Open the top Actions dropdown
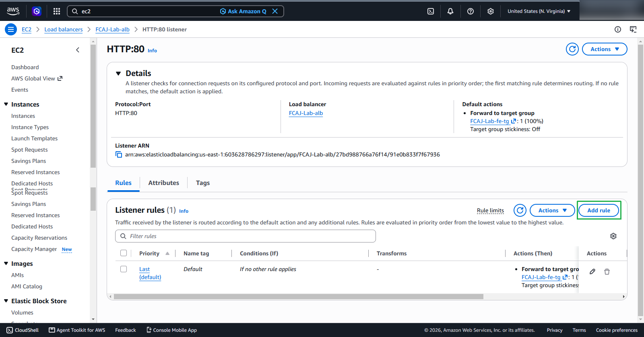The height and width of the screenshot is (337, 644). 605,49
